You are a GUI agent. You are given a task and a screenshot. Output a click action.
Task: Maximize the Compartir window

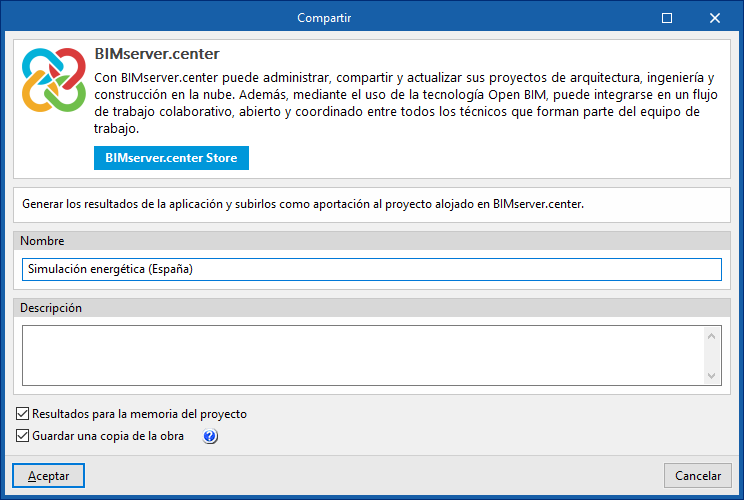point(667,18)
